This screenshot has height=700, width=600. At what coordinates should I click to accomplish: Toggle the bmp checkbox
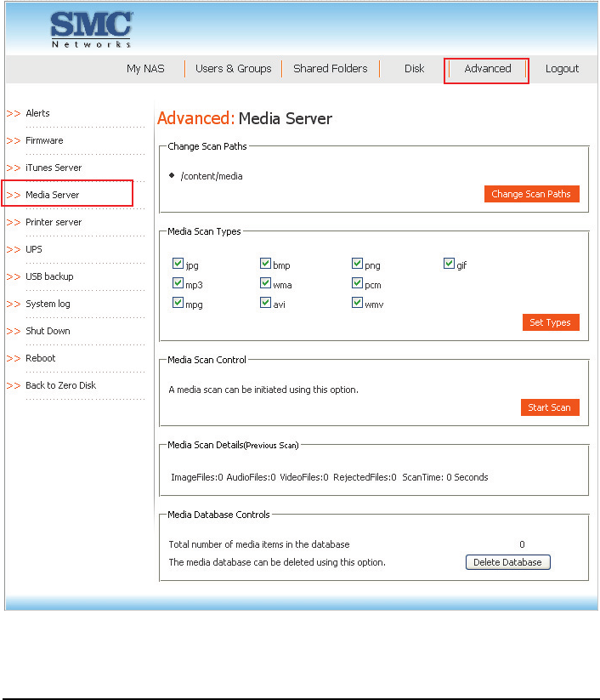pos(265,264)
